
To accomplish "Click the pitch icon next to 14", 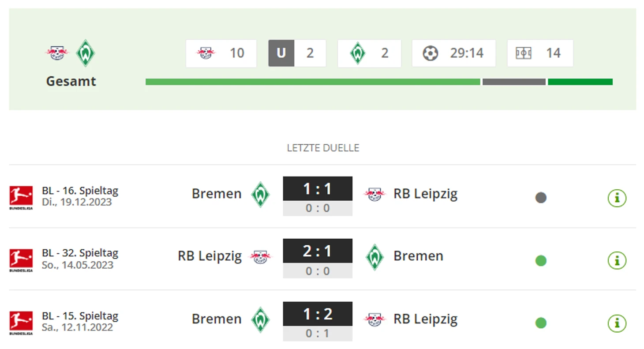I will pyautogui.click(x=524, y=53).
